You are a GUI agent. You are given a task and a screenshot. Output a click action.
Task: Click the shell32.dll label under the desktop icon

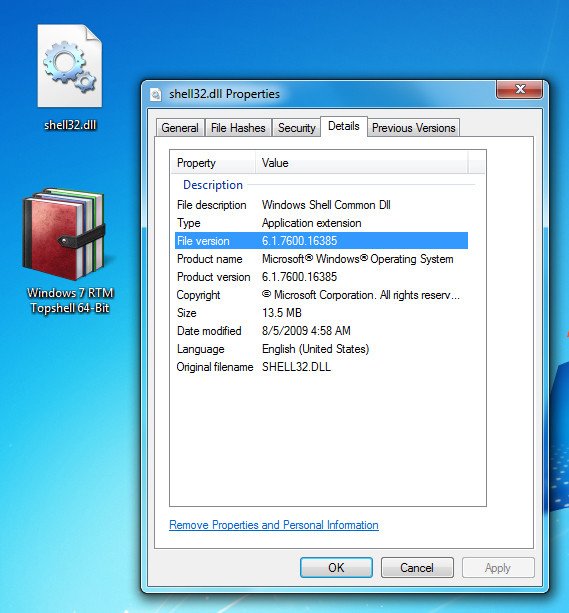pyautogui.click(x=70, y=125)
